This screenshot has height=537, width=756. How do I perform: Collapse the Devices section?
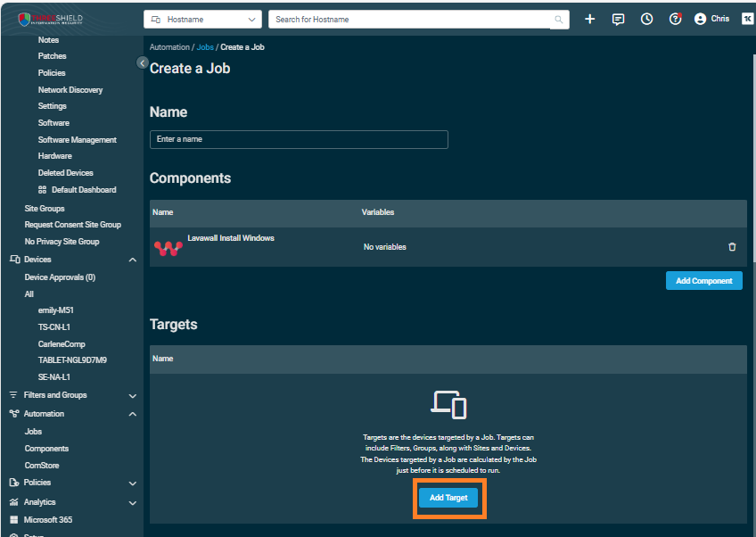tap(133, 260)
